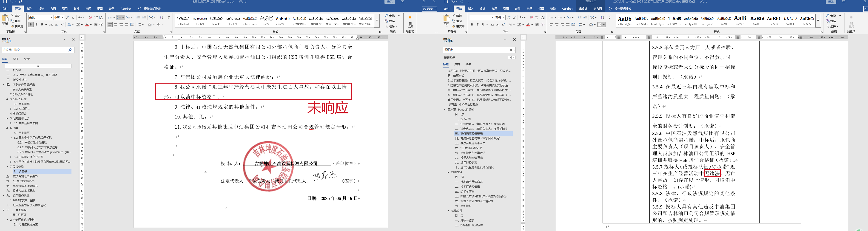Click Subscript icon in the left window
The height and width of the screenshot is (231, 868).
pyautogui.click(x=57, y=25)
